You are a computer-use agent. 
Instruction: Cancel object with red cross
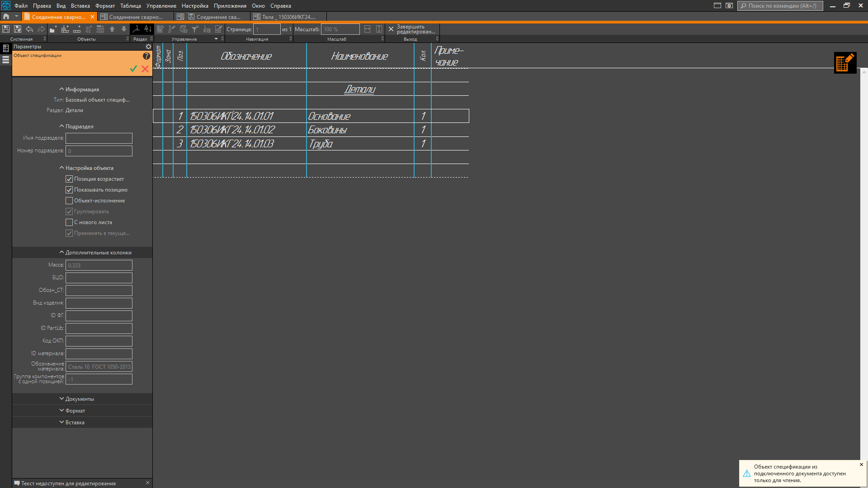(x=145, y=69)
